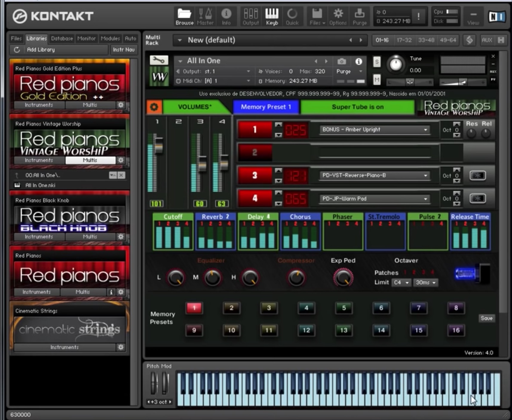Click the orange gear settings icon

pyautogui.click(x=154, y=107)
